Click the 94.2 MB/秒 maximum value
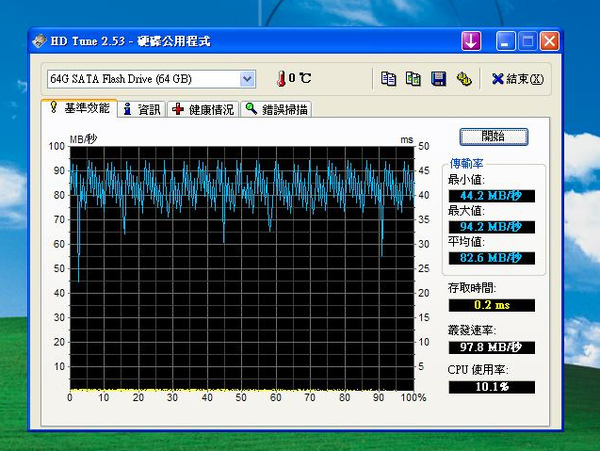The width and height of the screenshot is (600, 451). point(492,227)
